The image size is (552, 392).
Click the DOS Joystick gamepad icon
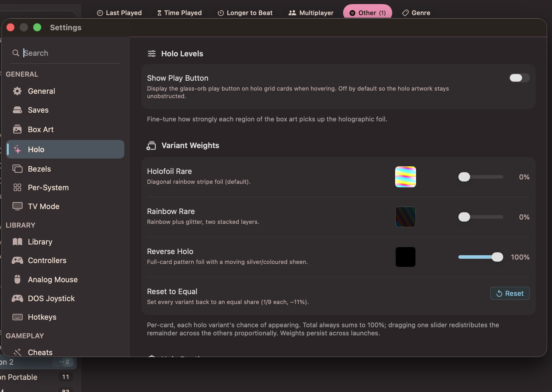click(x=17, y=298)
